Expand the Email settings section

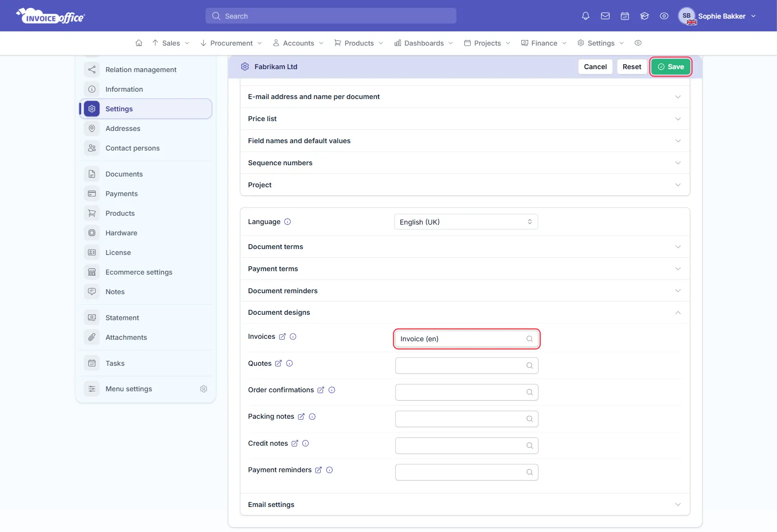point(465,505)
